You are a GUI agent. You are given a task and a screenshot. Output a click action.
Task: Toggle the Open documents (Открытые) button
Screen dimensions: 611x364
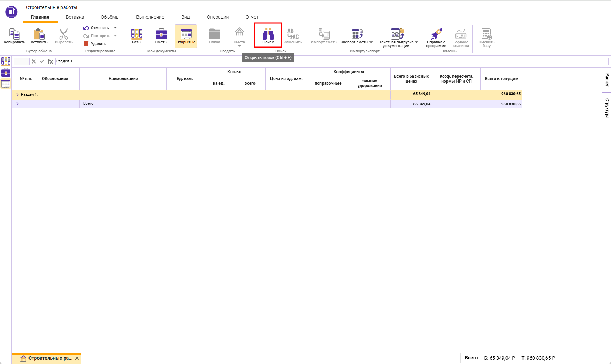pyautogui.click(x=186, y=36)
